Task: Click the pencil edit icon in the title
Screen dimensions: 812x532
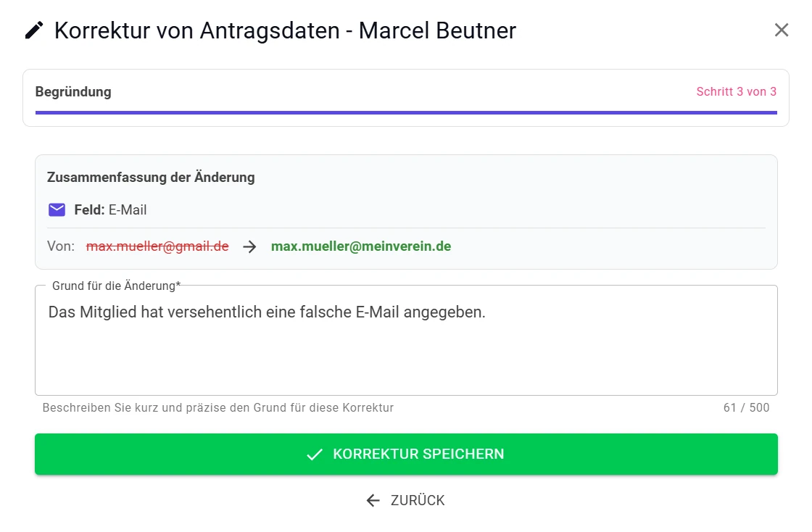Action: click(33, 30)
